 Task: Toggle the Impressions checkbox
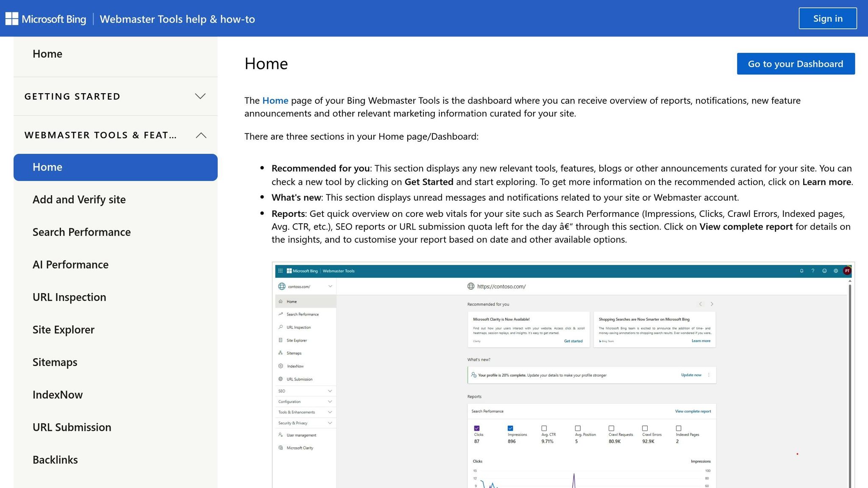[x=510, y=428]
